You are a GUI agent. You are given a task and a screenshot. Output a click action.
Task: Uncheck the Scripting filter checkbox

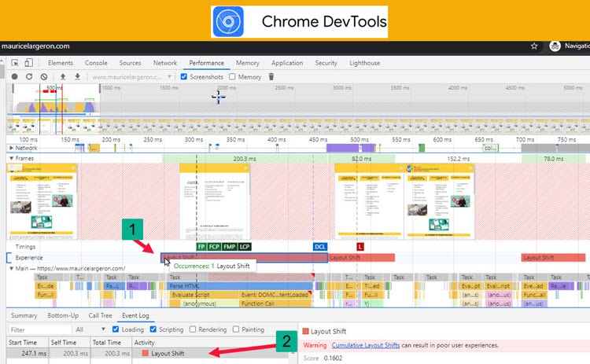(x=153, y=329)
